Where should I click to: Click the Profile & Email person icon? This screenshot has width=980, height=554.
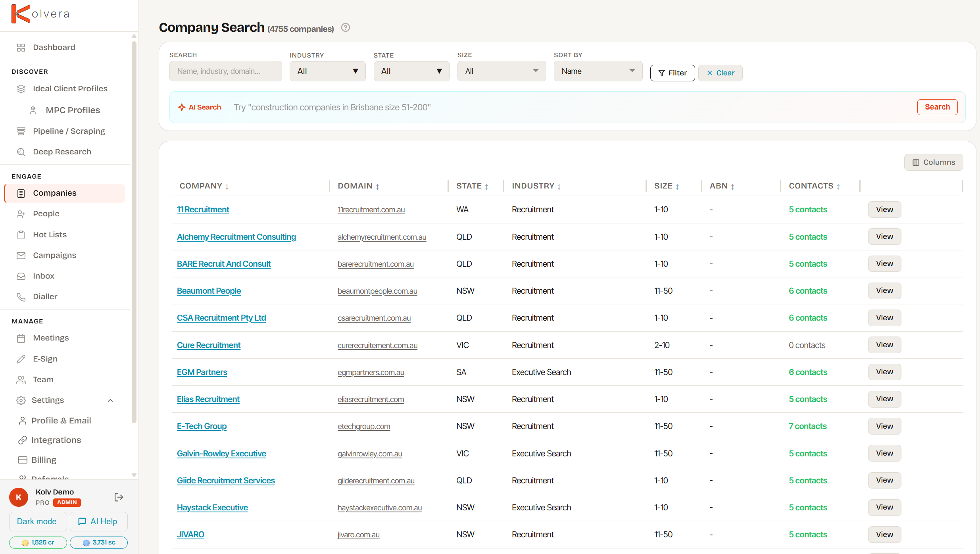click(23, 421)
